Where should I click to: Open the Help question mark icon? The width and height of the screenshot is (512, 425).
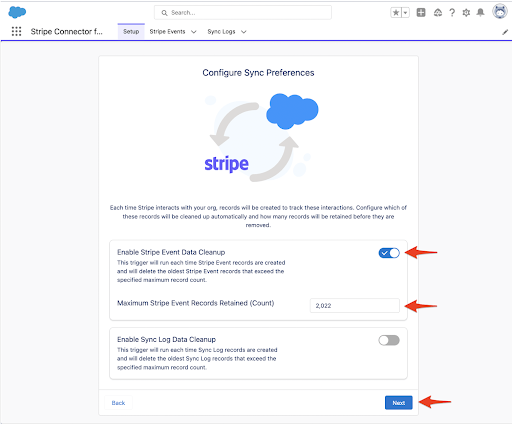[x=452, y=13]
